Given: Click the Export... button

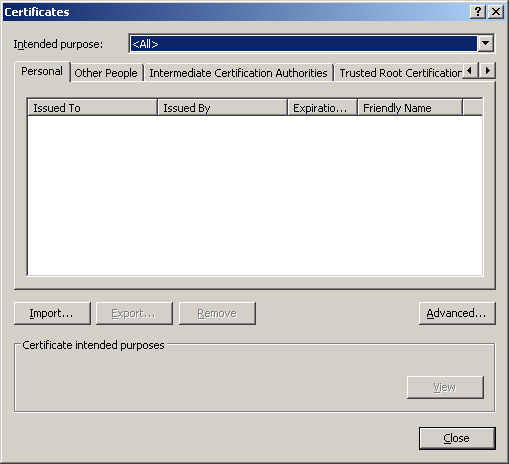Looking at the screenshot, I should pos(134,313).
